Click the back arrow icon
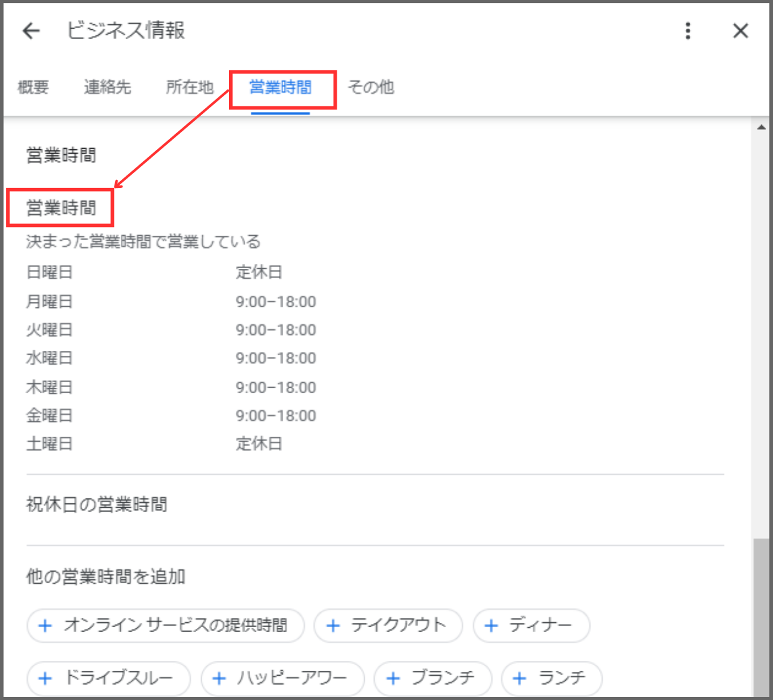 point(31,30)
